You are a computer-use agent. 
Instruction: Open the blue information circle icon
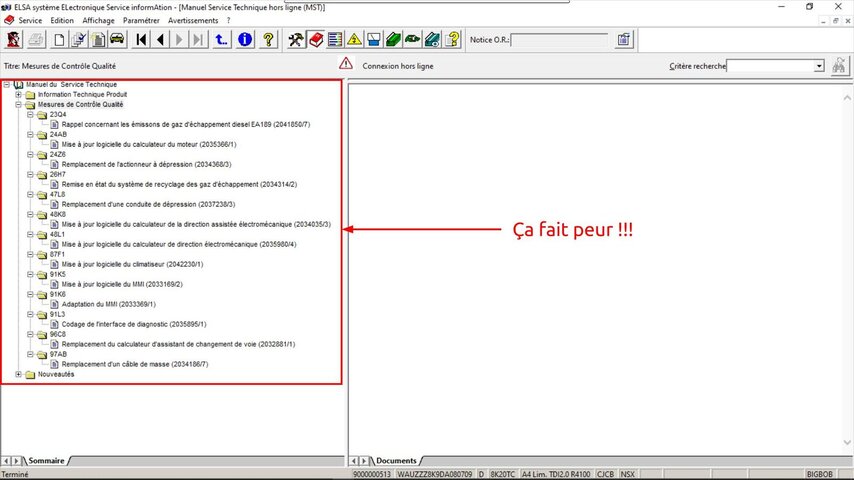245,40
